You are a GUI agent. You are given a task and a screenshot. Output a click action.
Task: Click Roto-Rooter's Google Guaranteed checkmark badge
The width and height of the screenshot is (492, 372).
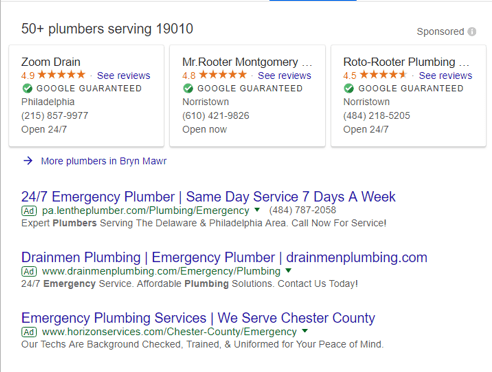(349, 88)
